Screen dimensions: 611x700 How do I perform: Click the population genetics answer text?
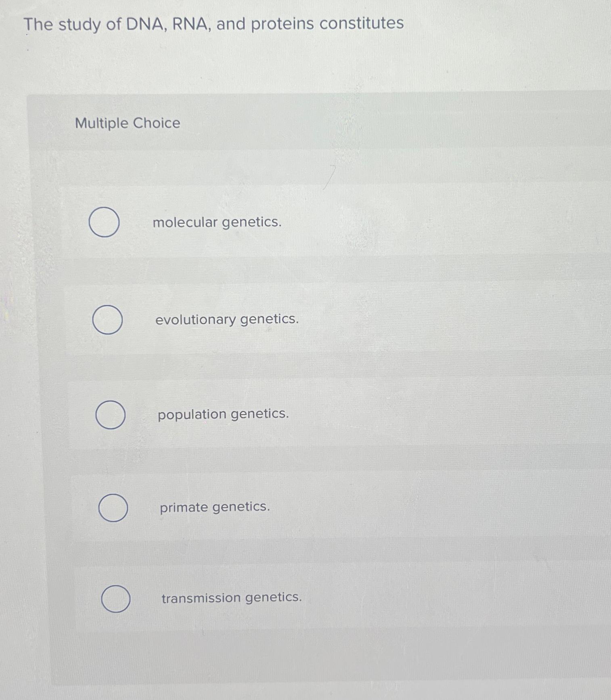click(223, 415)
